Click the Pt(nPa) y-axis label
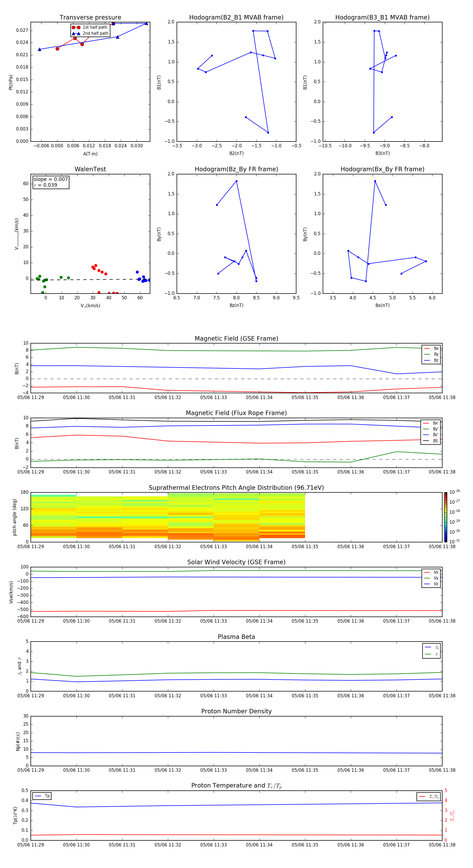The width and height of the screenshot is (473, 868). pos(11,82)
